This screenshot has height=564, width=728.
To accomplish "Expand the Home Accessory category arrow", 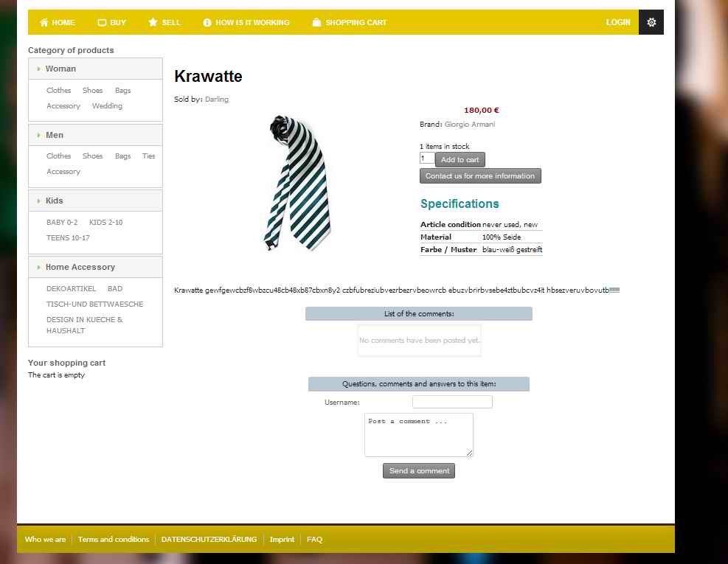I will (38, 268).
